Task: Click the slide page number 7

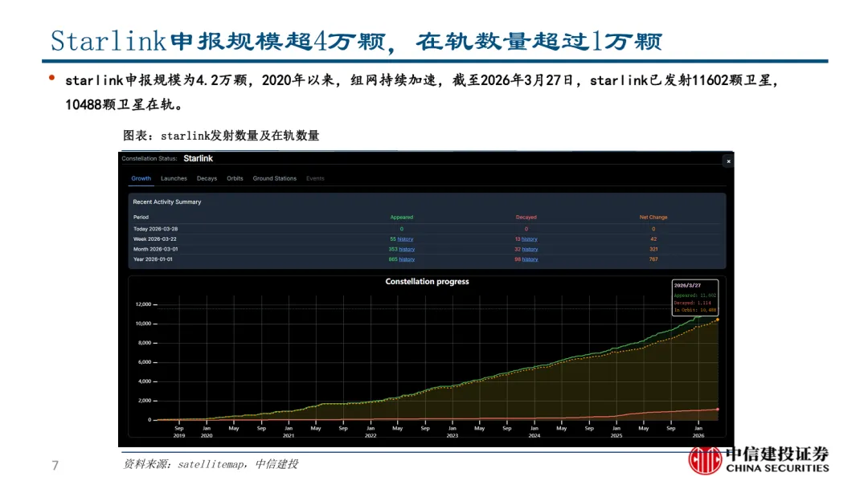Action: click(55, 466)
